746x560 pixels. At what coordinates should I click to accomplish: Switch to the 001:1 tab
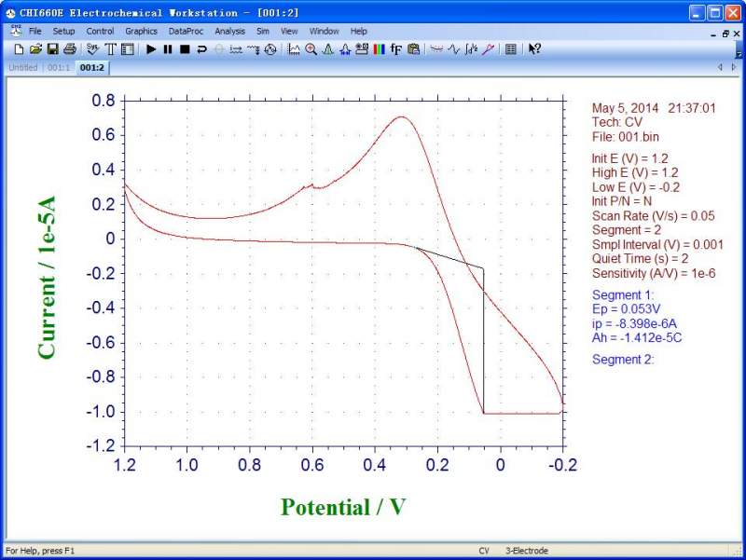(59, 67)
